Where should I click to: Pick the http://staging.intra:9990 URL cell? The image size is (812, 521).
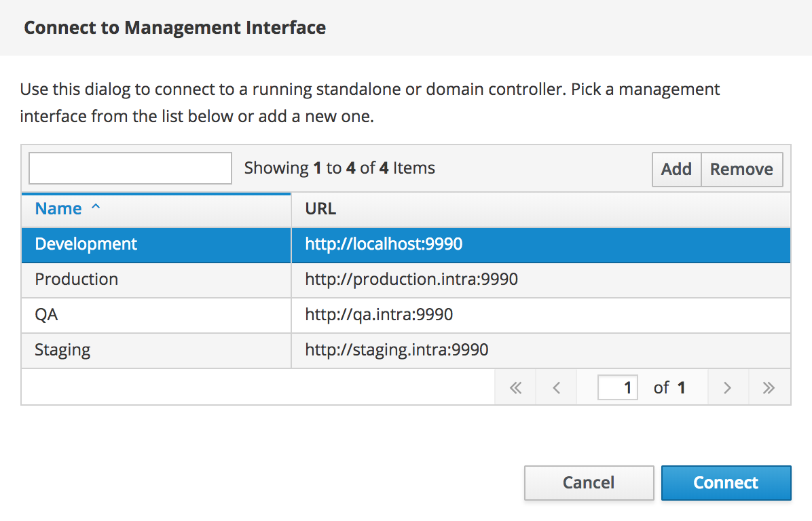(x=540, y=350)
